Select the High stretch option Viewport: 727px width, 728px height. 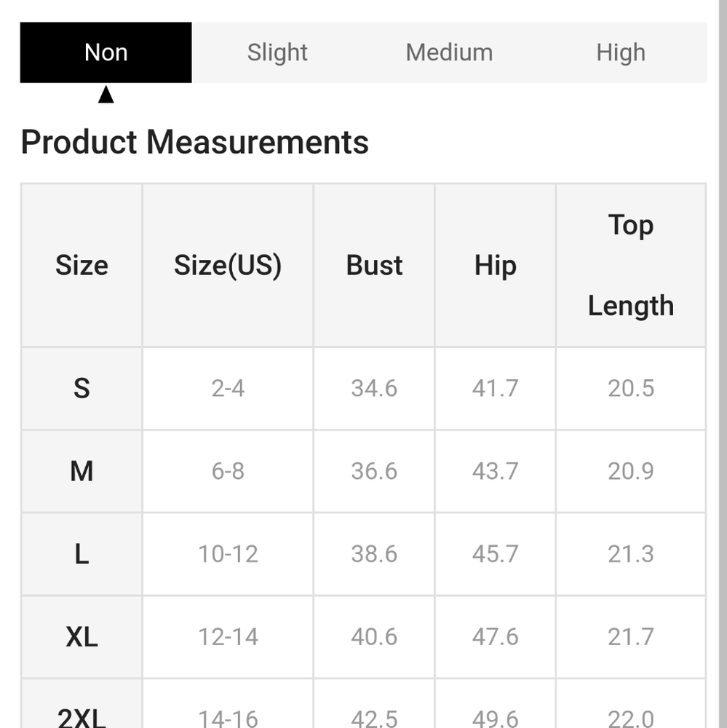tap(621, 52)
